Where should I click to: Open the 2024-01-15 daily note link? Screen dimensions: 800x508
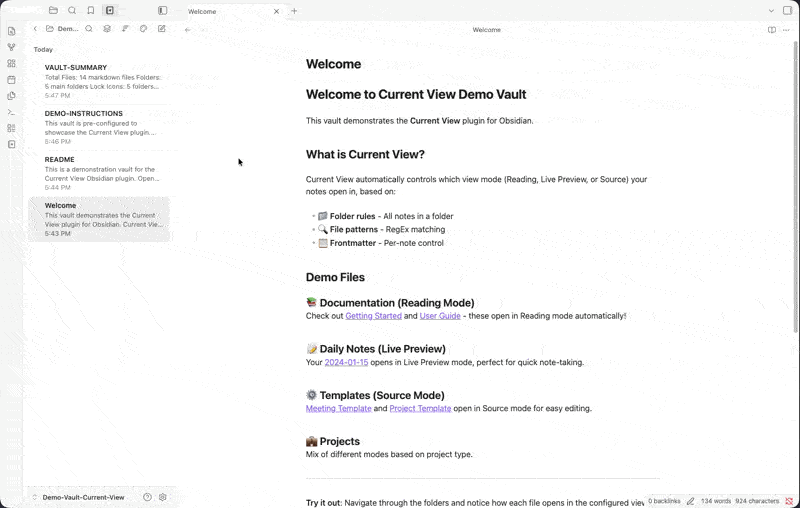coord(346,362)
